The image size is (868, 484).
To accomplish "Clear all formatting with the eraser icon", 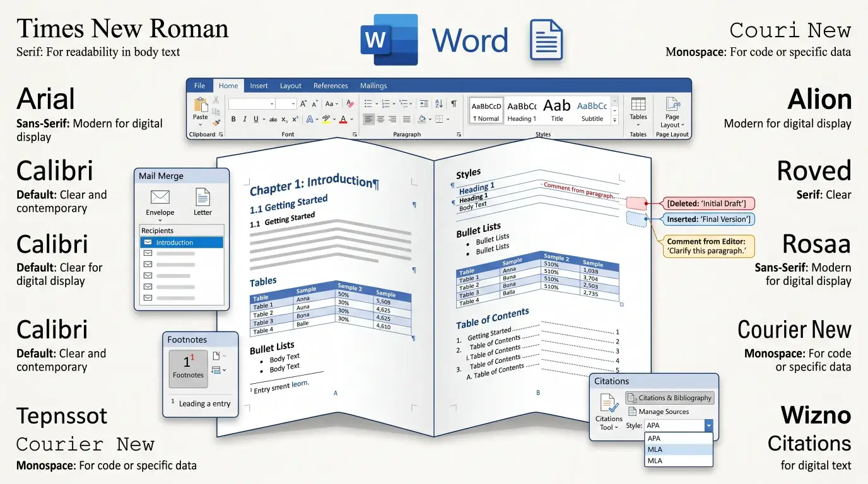I will (x=351, y=104).
